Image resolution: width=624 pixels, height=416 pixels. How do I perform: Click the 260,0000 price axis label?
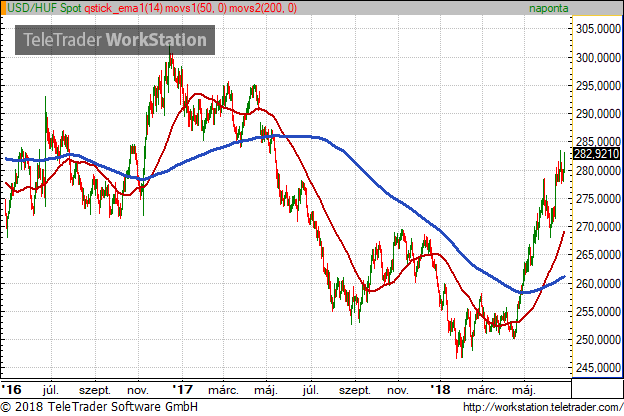599,283
